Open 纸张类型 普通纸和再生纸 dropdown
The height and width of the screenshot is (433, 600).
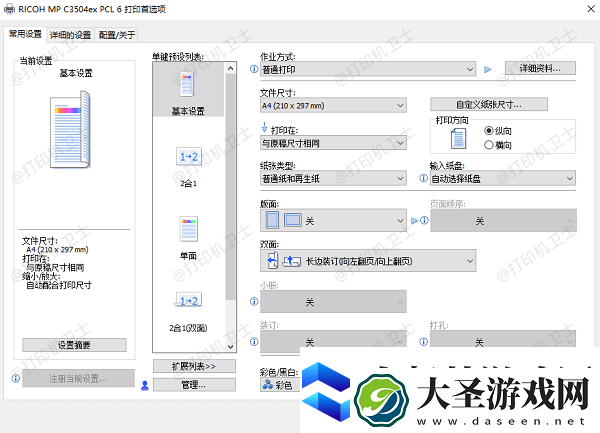click(333, 178)
